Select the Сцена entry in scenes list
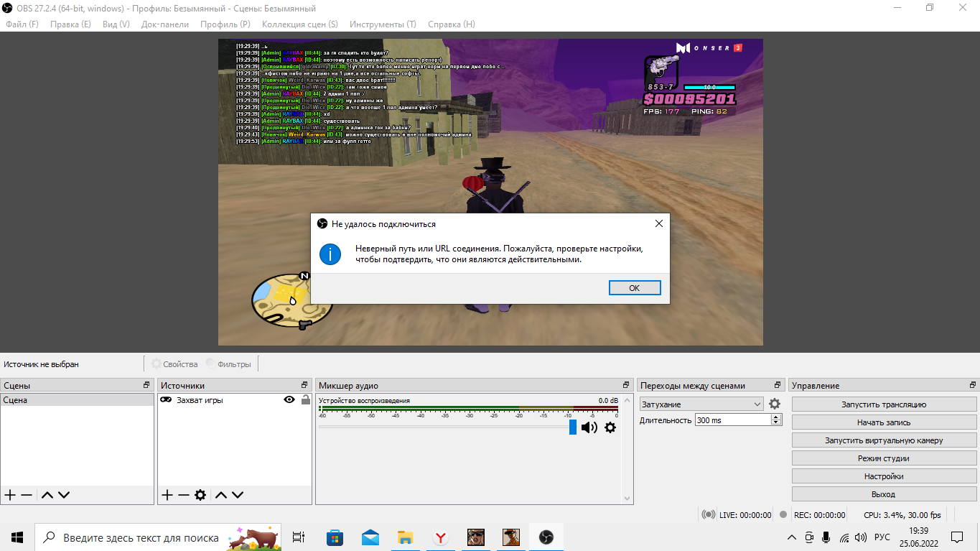The width and height of the screenshot is (980, 551). [x=77, y=400]
